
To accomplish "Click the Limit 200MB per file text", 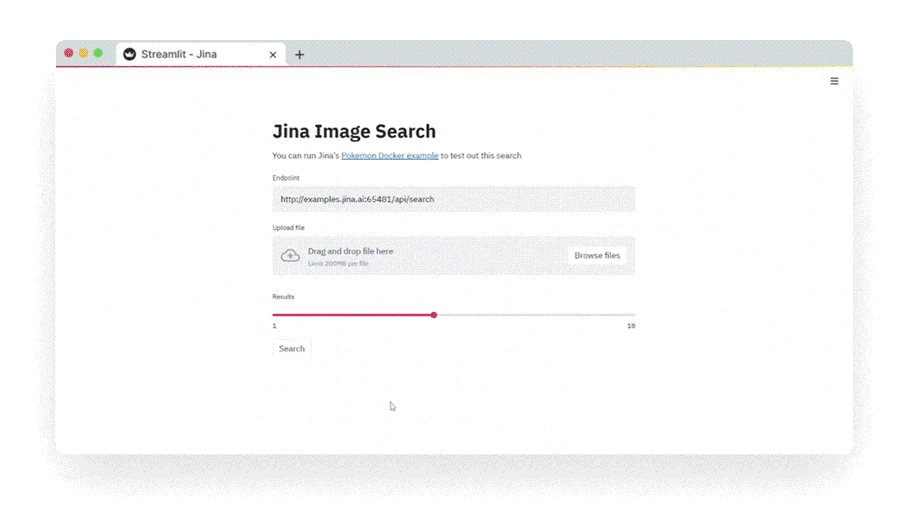I will coord(338,264).
